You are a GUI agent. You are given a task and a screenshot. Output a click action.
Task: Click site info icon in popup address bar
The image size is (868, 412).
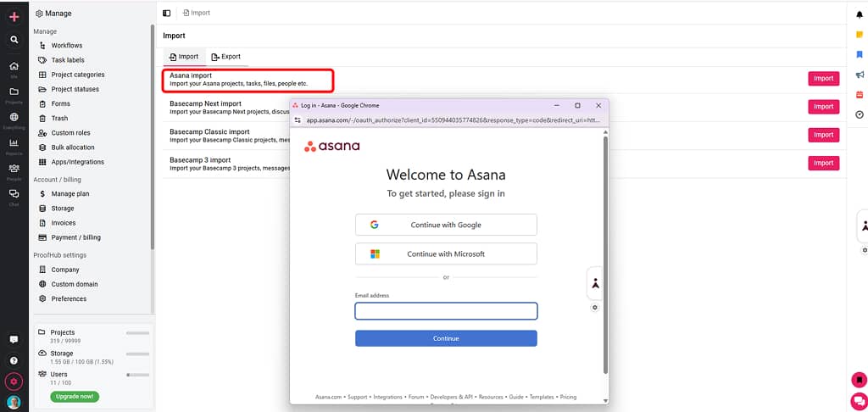298,120
